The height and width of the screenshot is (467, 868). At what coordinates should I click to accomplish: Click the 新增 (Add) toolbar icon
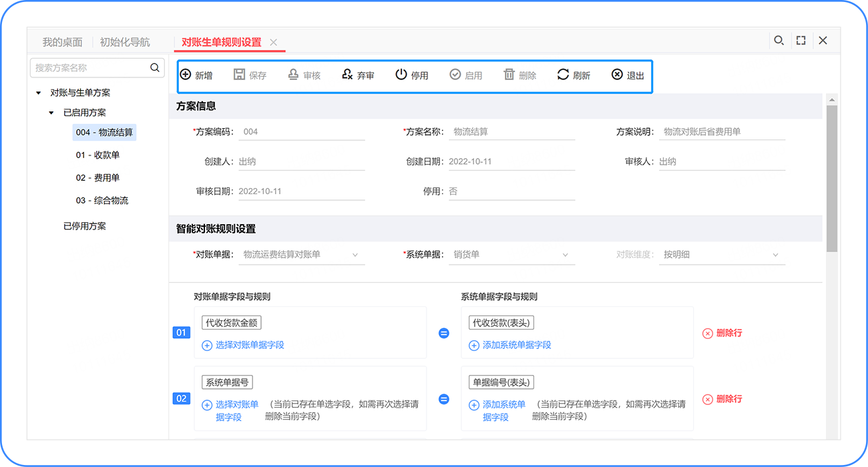pos(186,75)
